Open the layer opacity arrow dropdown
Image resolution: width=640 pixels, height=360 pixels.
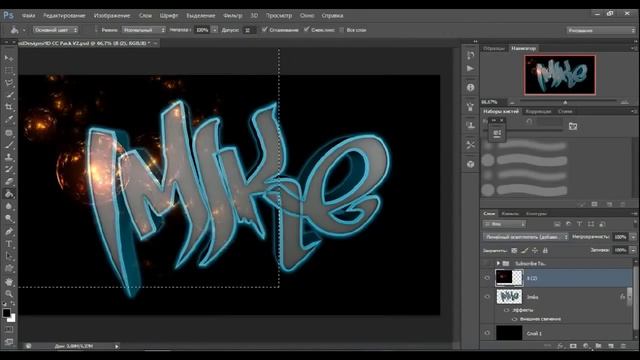tap(633, 237)
